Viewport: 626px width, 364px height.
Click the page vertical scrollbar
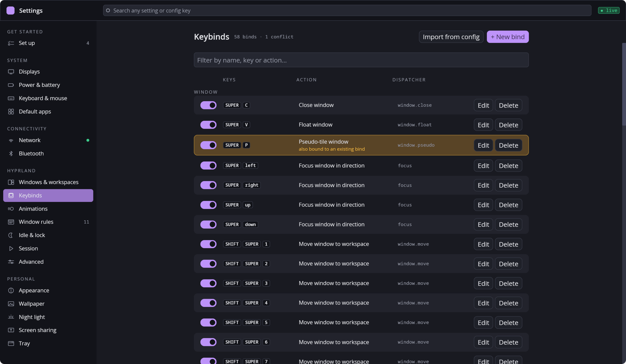[624, 84]
